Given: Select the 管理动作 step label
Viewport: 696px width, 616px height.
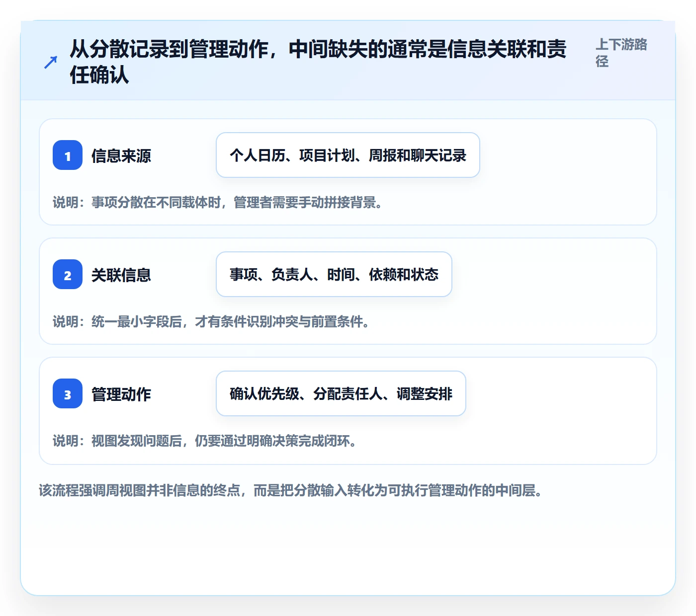Looking at the screenshot, I should tap(121, 394).
